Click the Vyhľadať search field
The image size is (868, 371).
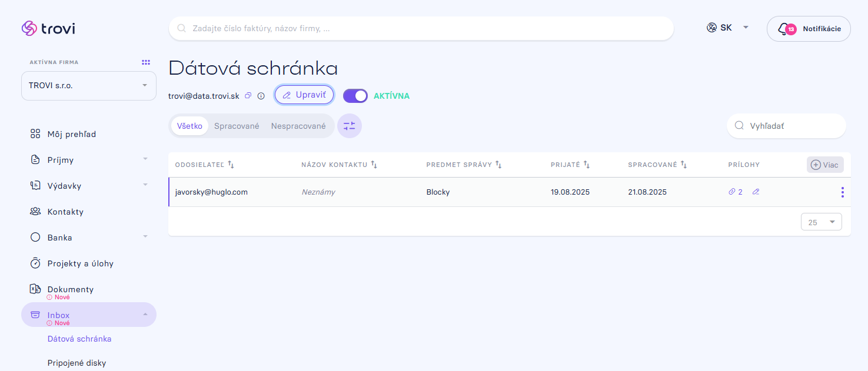pyautogui.click(x=786, y=126)
